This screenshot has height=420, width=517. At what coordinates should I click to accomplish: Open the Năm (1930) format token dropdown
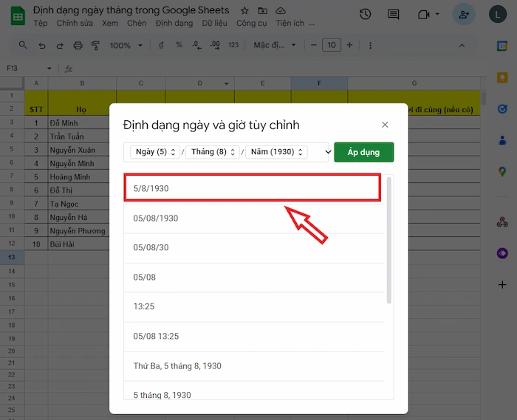point(275,152)
